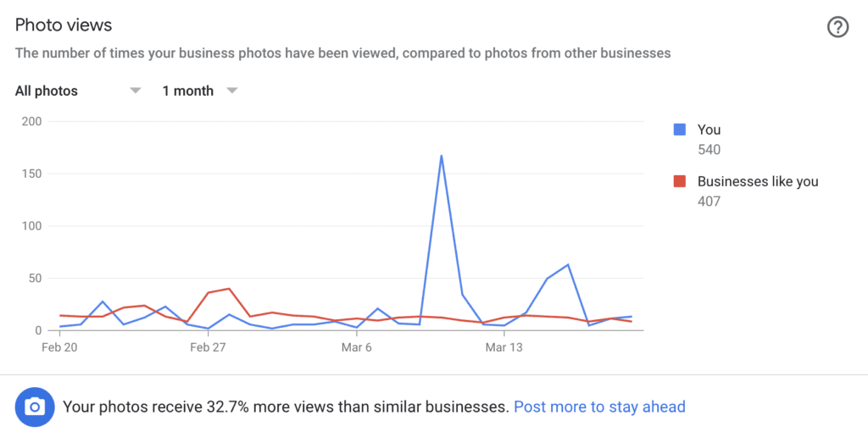Click the tallest blue peak on chart

click(x=441, y=156)
